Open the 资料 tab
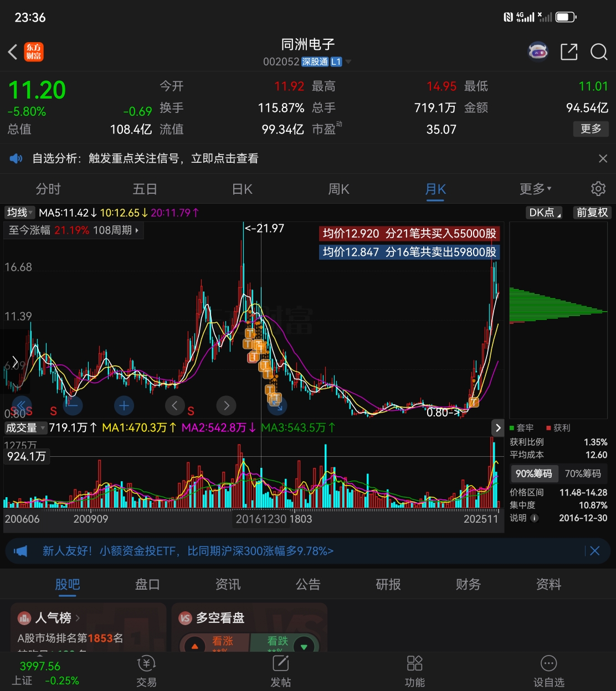 tap(549, 584)
